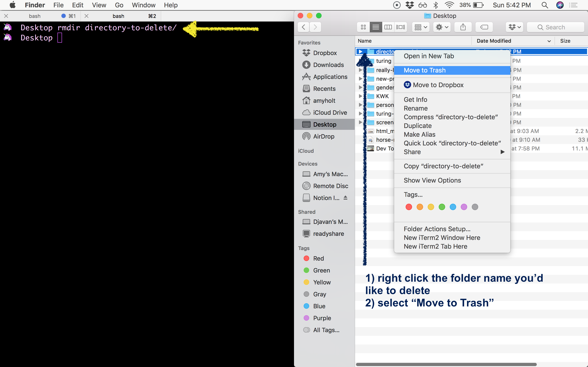
Task: Click the Dropbox icon in the menu bar
Action: (410, 5)
